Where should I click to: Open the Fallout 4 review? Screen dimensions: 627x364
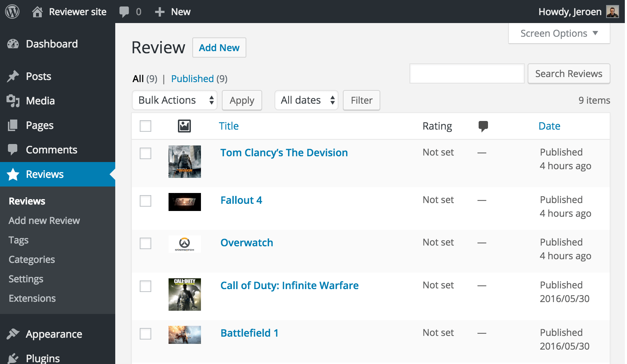click(x=241, y=200)
